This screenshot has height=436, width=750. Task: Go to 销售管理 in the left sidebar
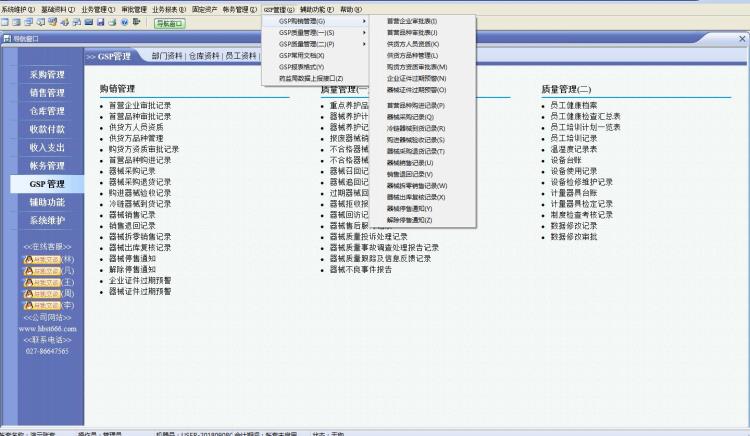pyautogui.click(x=47, y=93)
